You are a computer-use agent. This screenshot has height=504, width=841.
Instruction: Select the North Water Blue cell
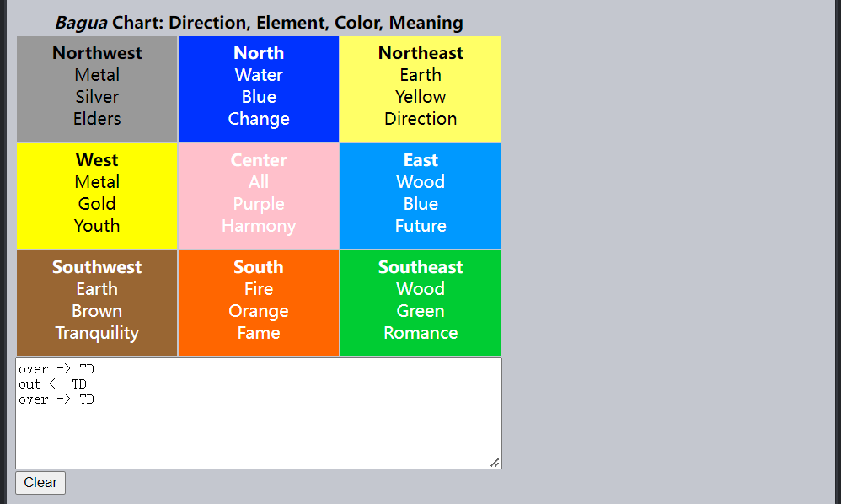click(259, 88)
